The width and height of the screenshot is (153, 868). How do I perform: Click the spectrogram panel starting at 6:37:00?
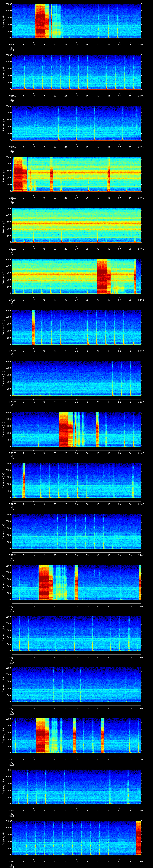[76, 786]
